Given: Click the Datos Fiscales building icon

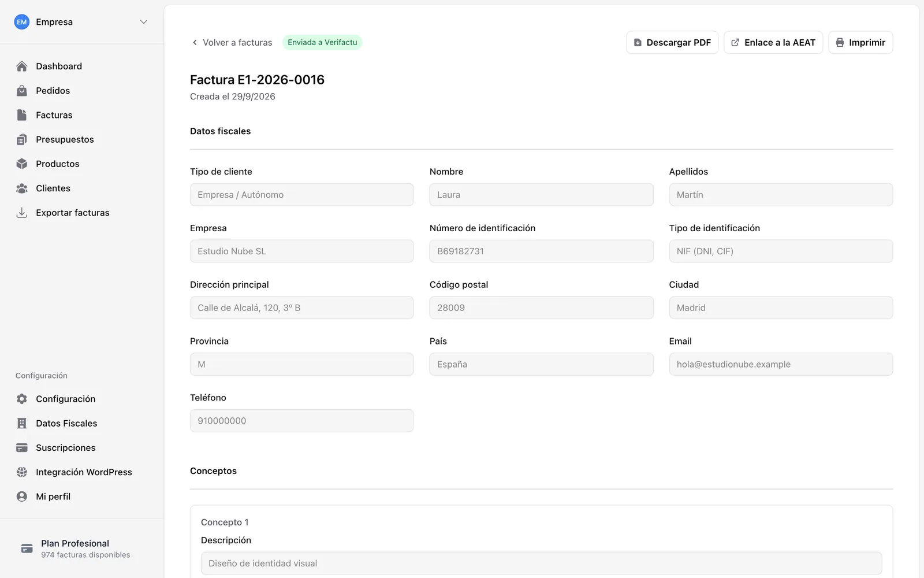Looking at the screenshot, I should pyautogui.click(x=22, y=423).
